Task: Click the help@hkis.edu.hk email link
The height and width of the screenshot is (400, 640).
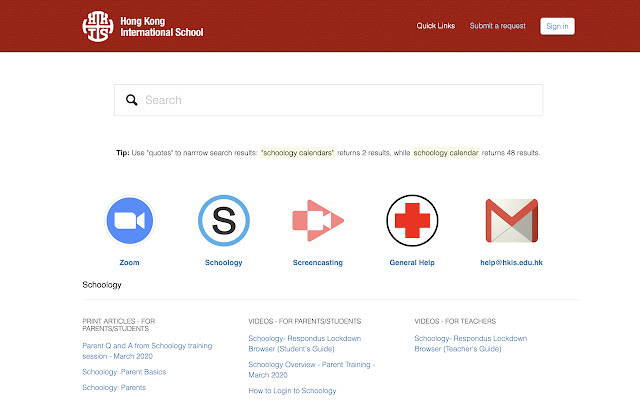Action: click(511, 262)
